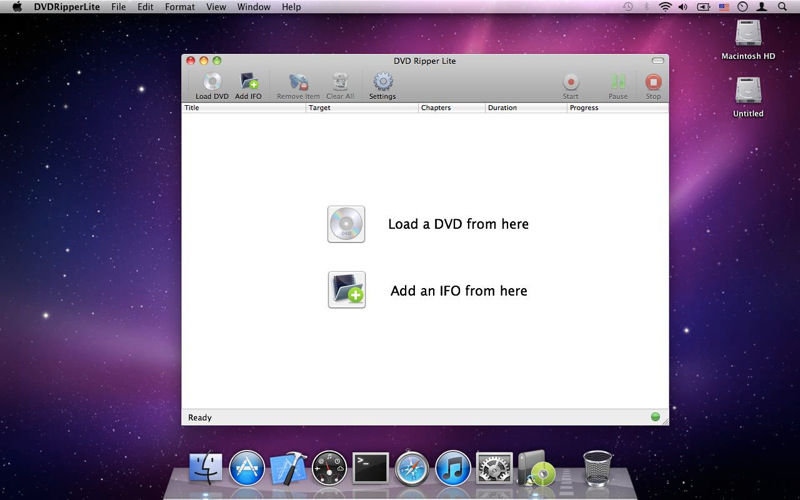The image size is (800, 500).
Task: Open the View menu
Action: click(216, 7)
